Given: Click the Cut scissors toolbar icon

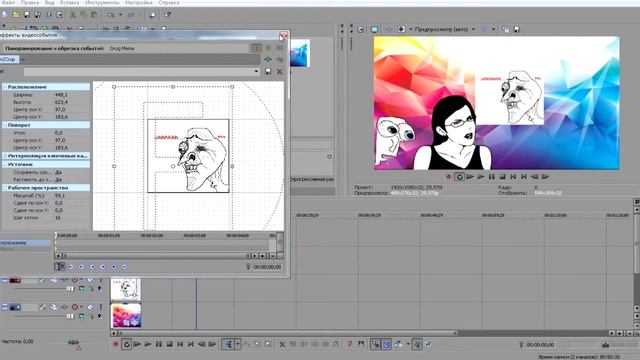Looking at the screenshot, I should click(73, 15).
